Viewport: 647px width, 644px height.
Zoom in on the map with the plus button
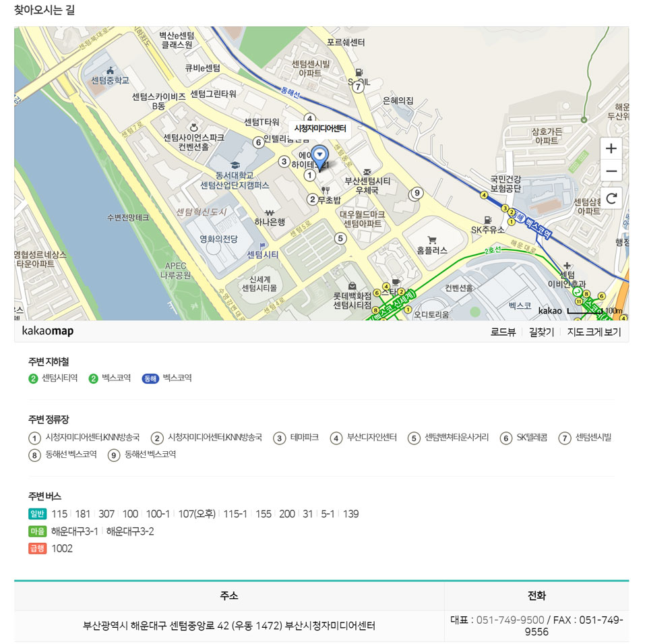(x=611, y=148)
